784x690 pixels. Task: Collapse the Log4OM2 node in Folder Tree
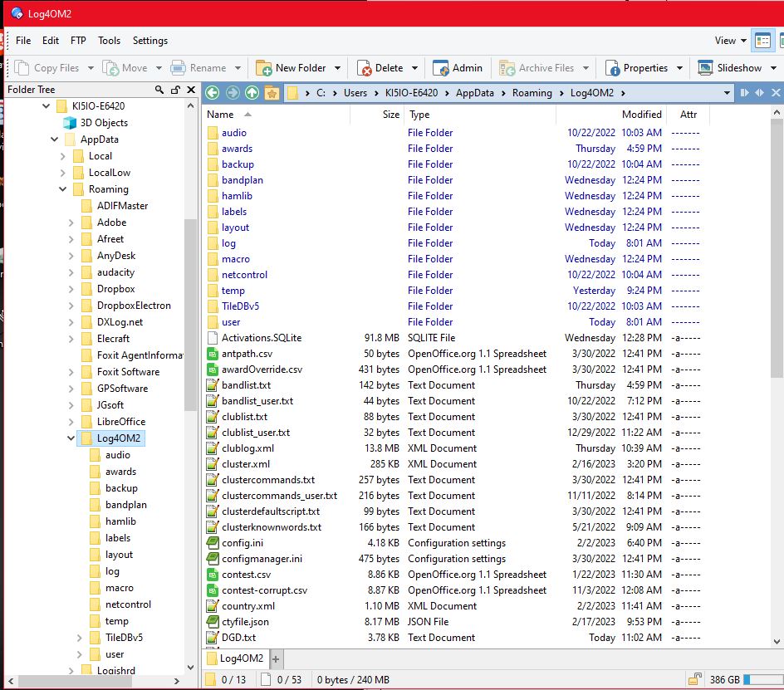(x=71, y=438)
